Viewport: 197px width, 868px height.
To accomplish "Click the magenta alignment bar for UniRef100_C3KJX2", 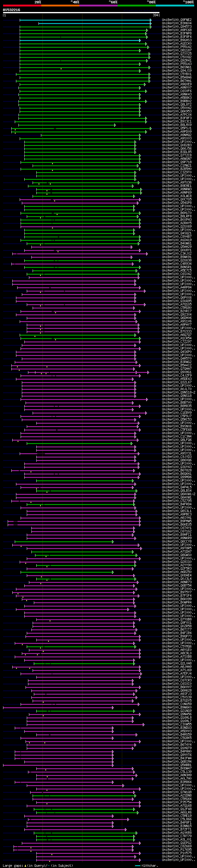I will (80, 254).
